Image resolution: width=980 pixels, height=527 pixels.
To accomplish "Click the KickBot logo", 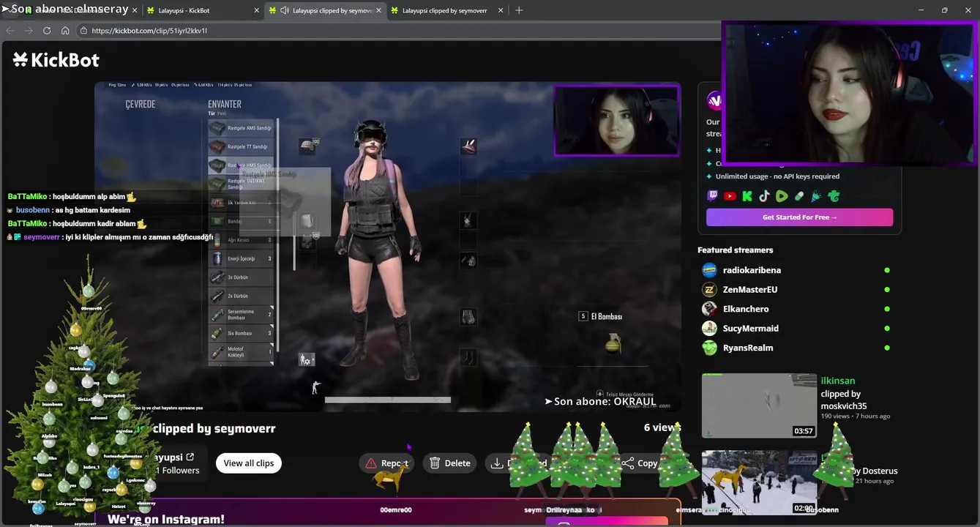I will tap(56, 60).
